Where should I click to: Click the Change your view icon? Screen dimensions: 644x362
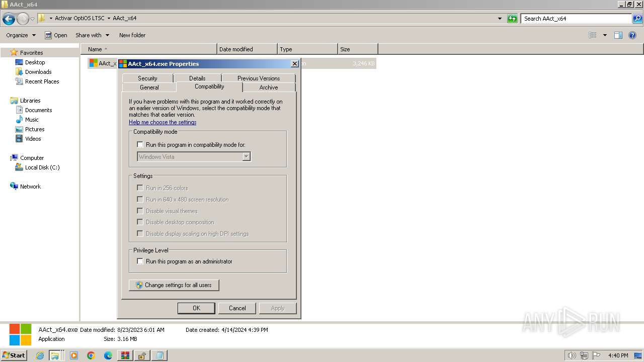(593, 35)
